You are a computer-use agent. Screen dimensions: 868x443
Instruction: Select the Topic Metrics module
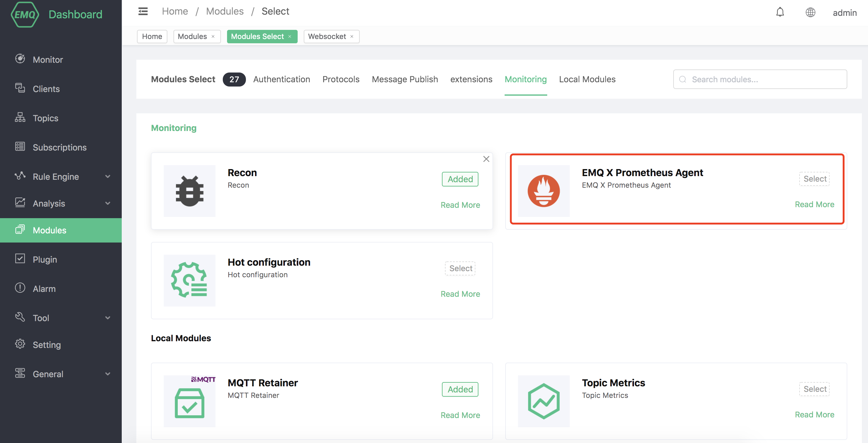[x=814, y=389]
